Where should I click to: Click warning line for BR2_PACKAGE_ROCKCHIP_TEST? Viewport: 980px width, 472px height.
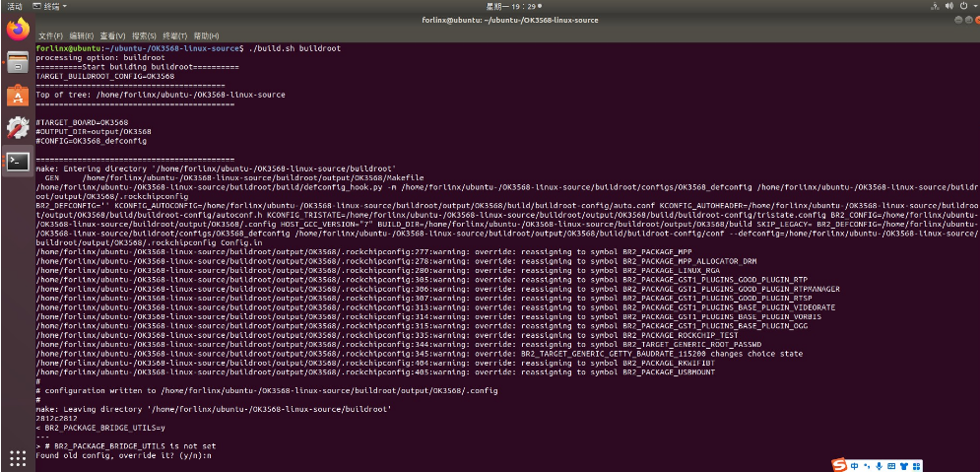(387, 335)
